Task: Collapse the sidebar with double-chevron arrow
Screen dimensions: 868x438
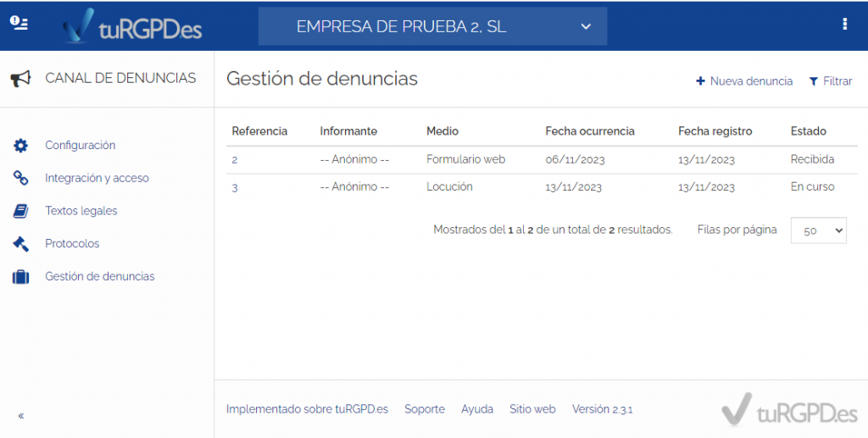Action: [x=21, y=416]
